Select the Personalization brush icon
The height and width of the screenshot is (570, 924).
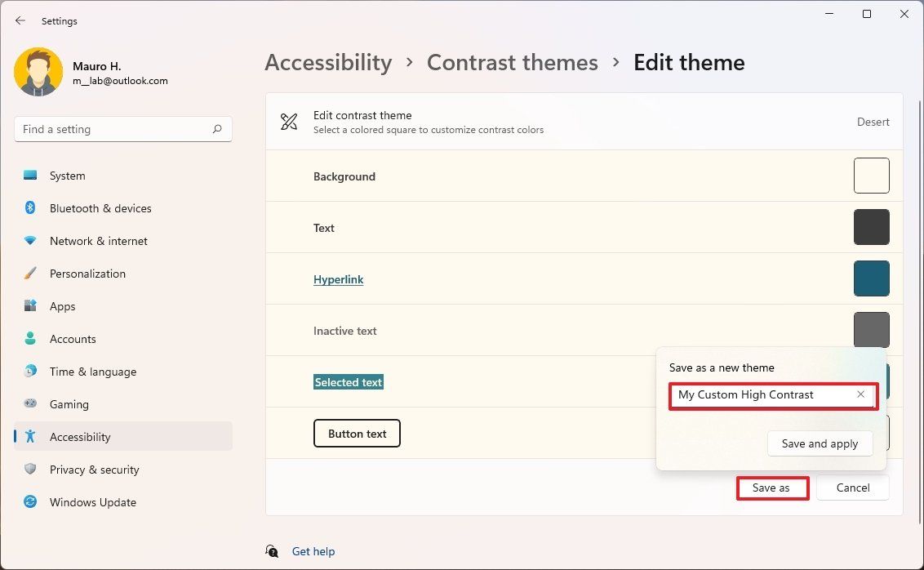pyautogui.click(x=30, y=273)
